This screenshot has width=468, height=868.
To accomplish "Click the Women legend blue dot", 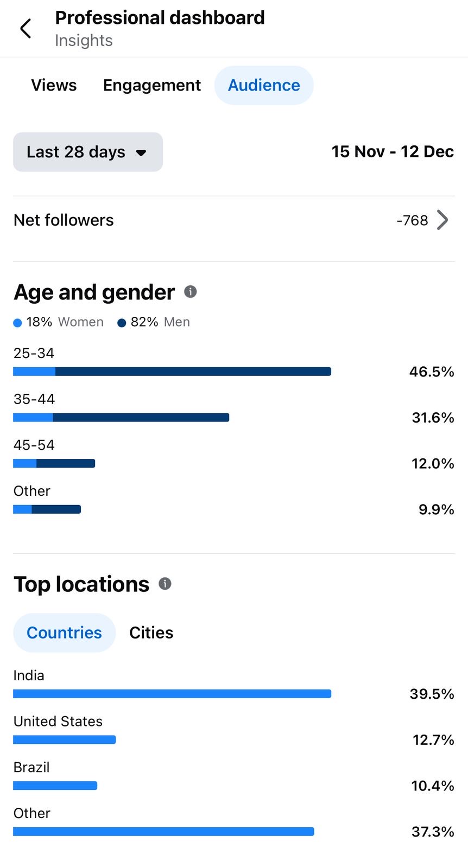I will click(17, 323).
